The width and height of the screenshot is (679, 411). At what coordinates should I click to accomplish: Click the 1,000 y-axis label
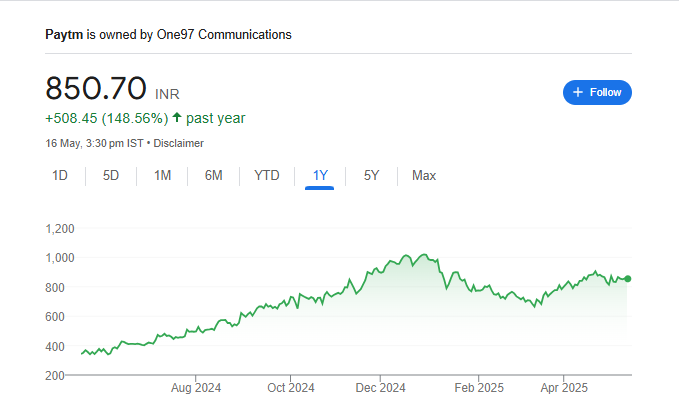[60, 258]
